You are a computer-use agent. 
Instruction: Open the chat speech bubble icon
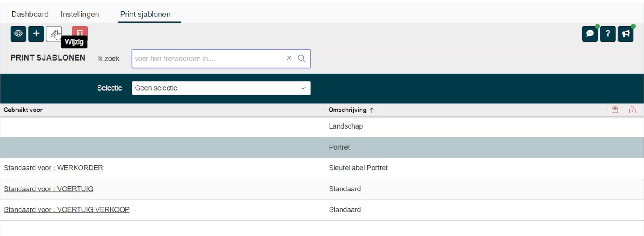pyautogui.click(x=590, y=34)
